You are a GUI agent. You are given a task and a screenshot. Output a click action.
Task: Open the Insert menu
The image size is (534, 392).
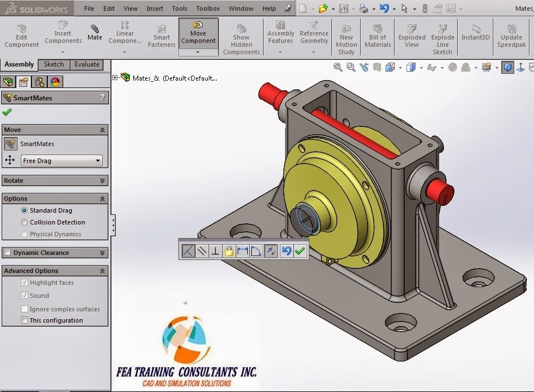click(155, 8)
